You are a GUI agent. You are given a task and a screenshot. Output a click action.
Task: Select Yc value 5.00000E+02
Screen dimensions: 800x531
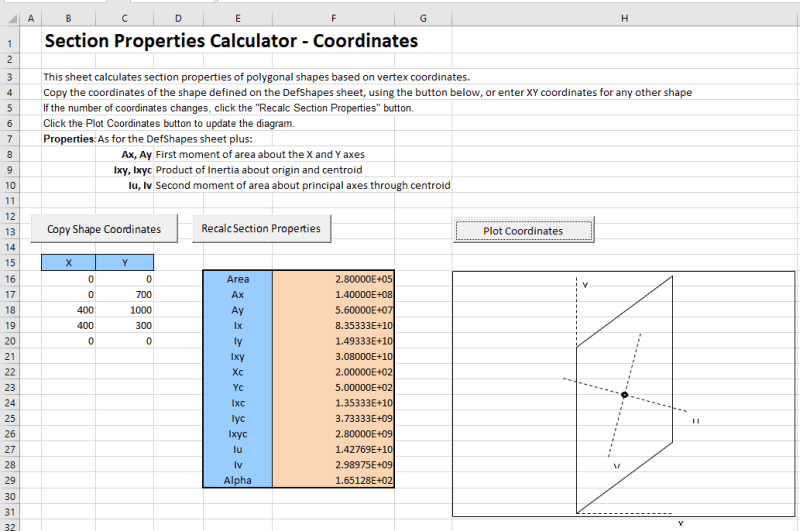[333, 387]
